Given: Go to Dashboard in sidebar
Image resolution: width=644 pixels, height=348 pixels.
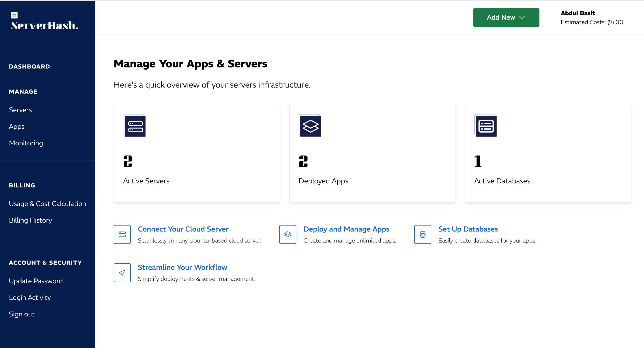Looking at the screenshot, I should (x=30, y=67).
